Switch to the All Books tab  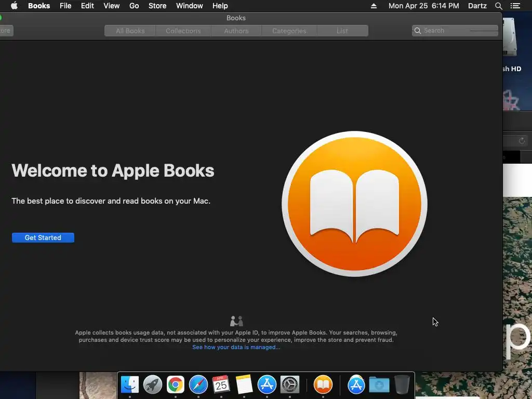point(130,31)
